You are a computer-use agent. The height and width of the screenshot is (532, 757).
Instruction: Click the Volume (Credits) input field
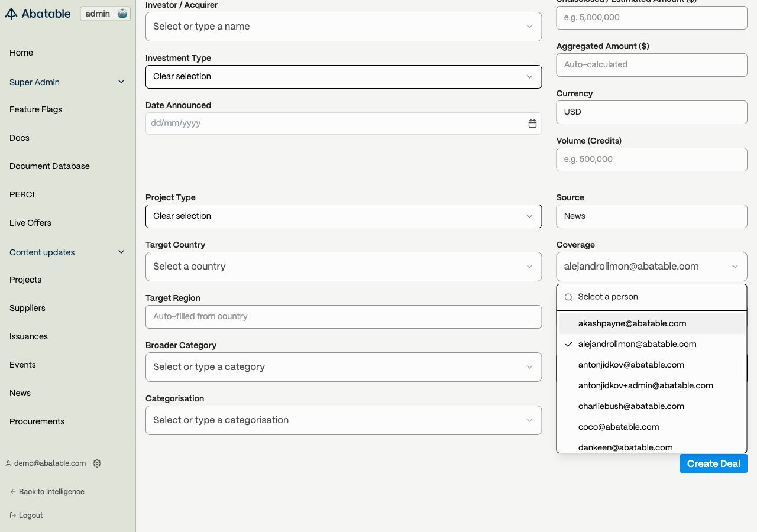click(652, 160)
